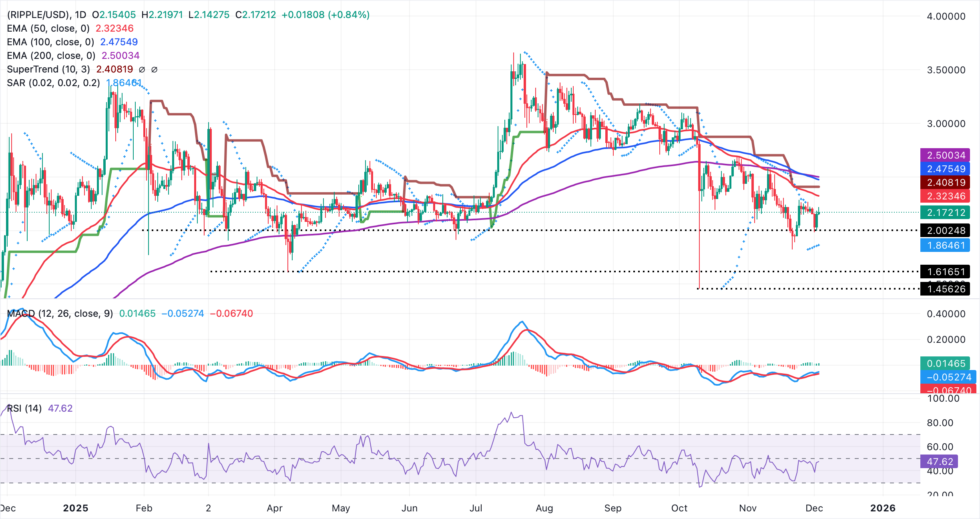Click the 1.45626 price level label
The image size is (980, 519).
click(945, 289)
